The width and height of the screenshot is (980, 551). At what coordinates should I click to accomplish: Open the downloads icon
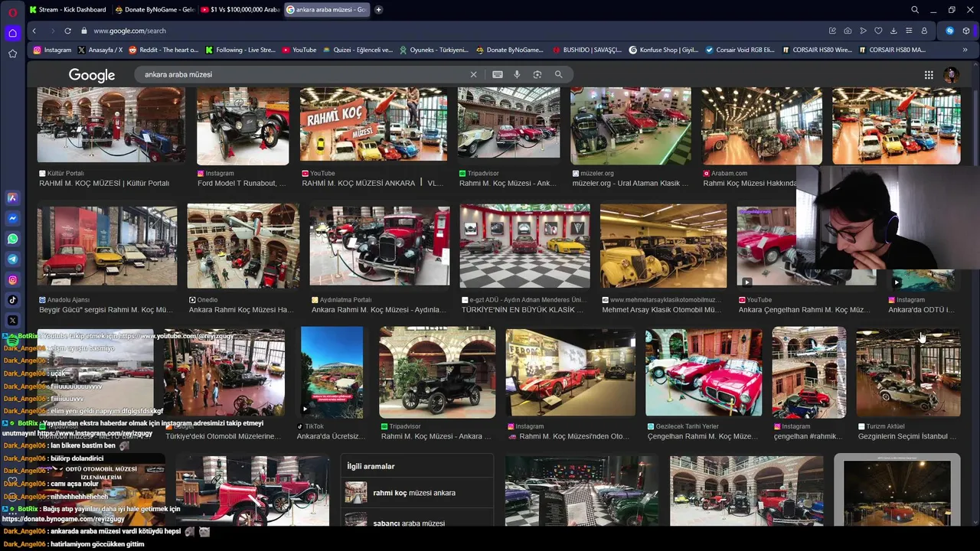click(x=893, y=31)
